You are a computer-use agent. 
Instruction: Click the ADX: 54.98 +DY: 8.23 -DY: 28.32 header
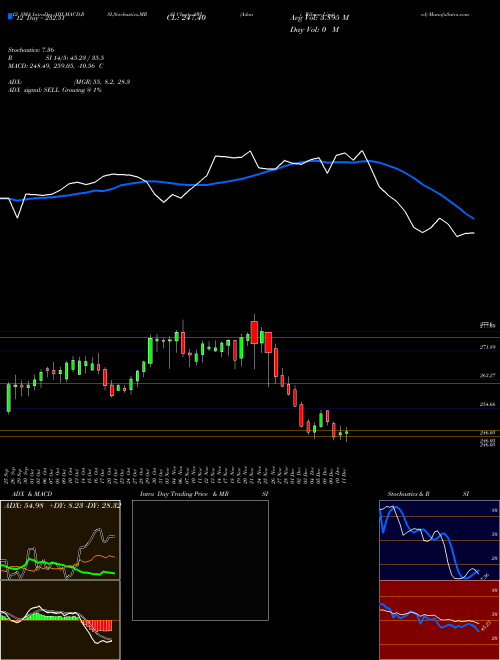(x=62, y=505)
